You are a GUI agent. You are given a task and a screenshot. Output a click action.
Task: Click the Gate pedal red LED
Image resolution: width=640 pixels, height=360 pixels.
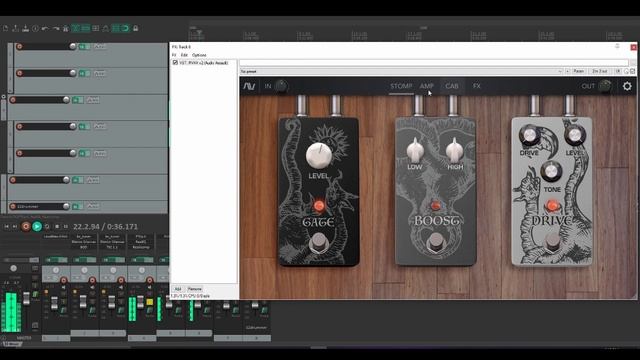coord(319,206)
